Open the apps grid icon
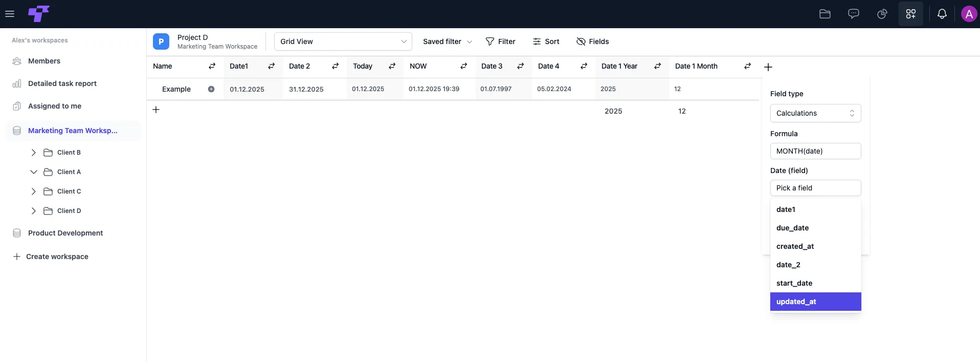Viewport: 980px width, 362px height. (911, 14)
